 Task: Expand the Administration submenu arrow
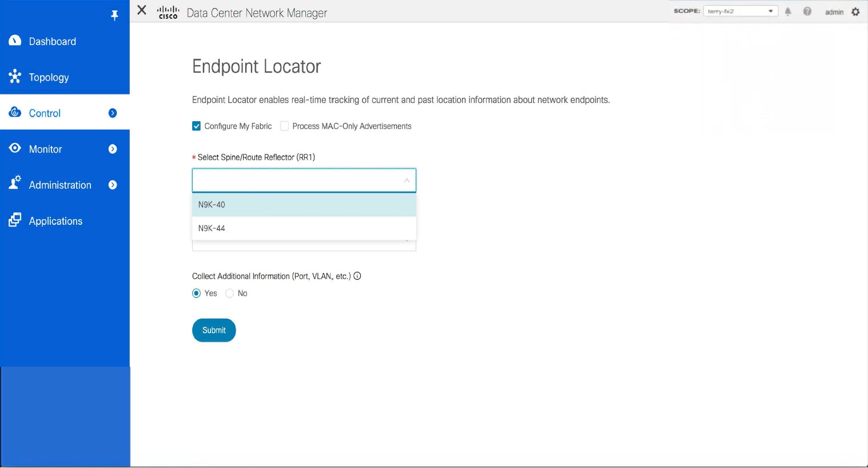[113, 185]
